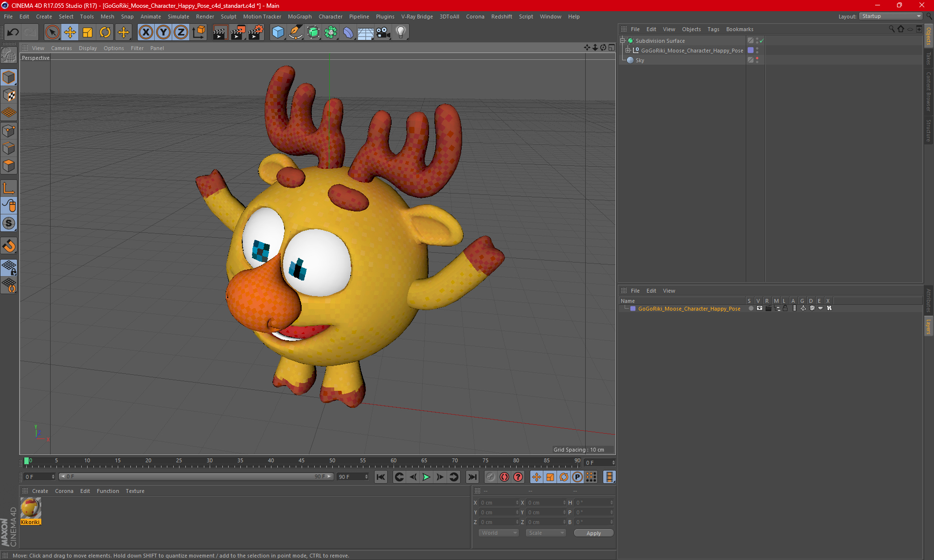Add a Subdivision Surface generator
The width and height of the screenshot is (934, 560).
[313, 33]
